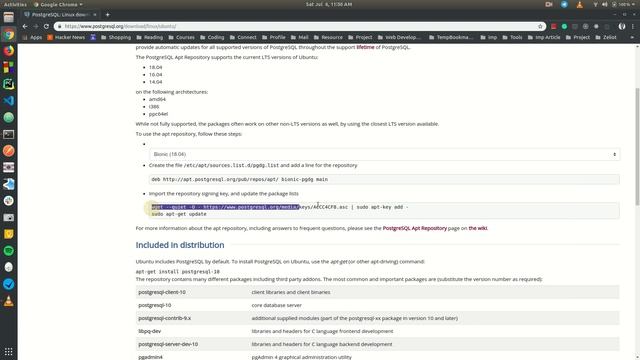Click the lifetime link
Viewport: 640px width, 360px height.
tap(365, 47)
